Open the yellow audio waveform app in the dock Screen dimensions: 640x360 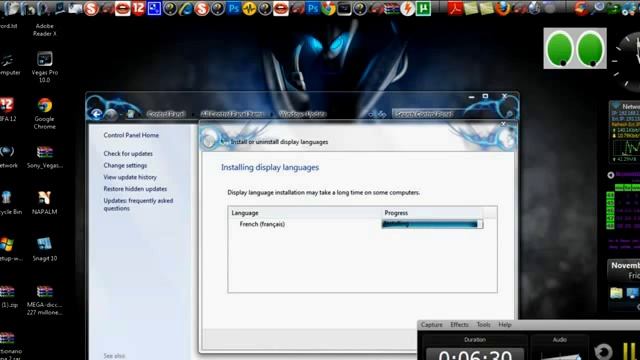tap(249, 9)
